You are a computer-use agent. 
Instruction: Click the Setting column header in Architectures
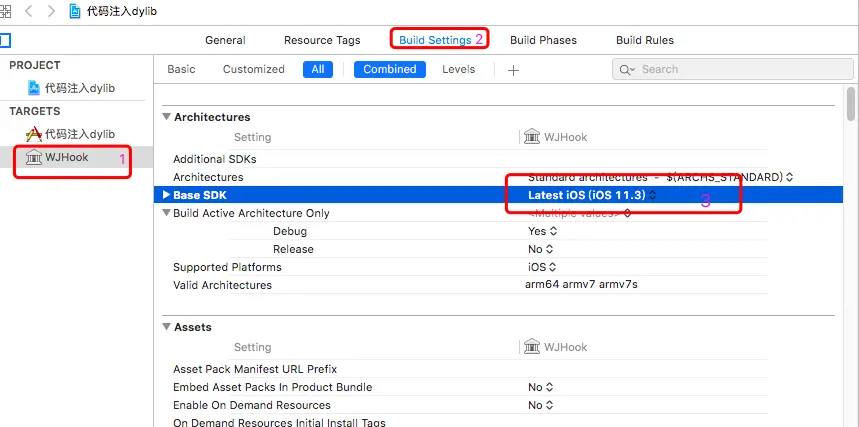click(253, 137)
